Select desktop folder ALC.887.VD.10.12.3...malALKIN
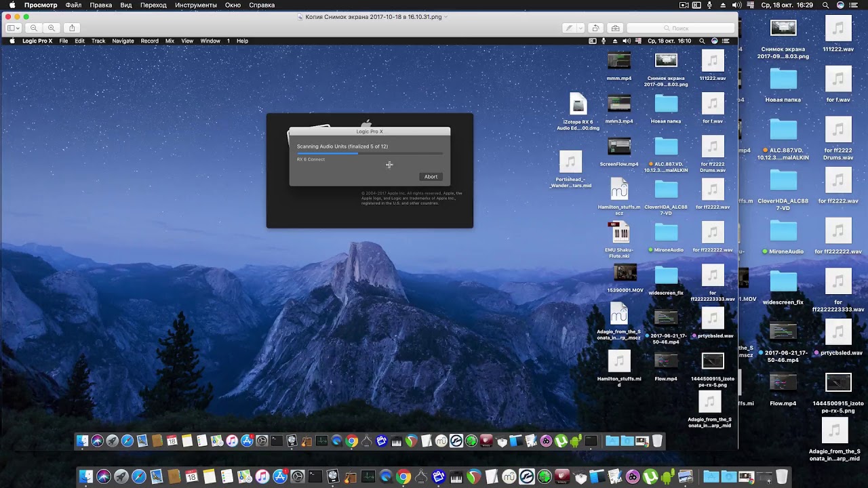The height and width of the screenshot is (488, 868). 783,140
